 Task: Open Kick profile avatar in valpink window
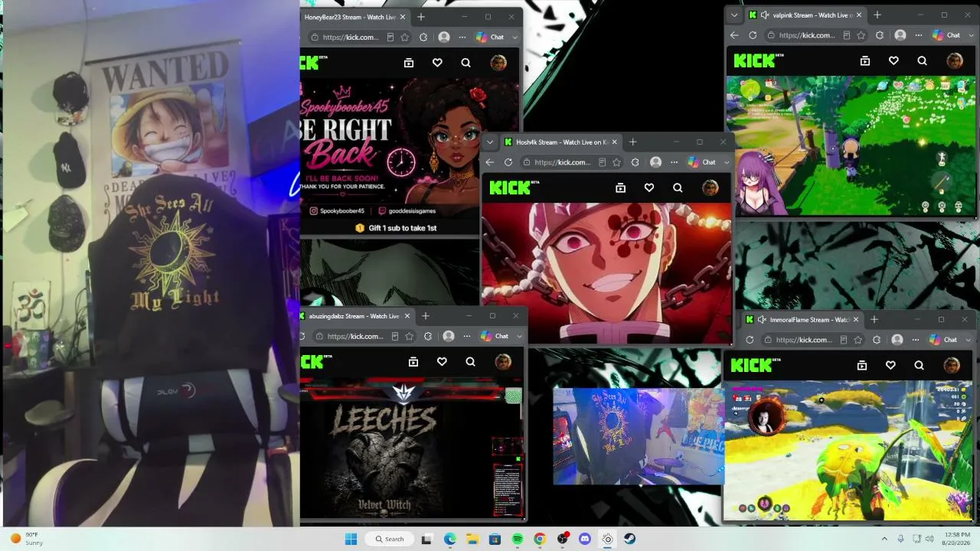(x=955, y=60)
